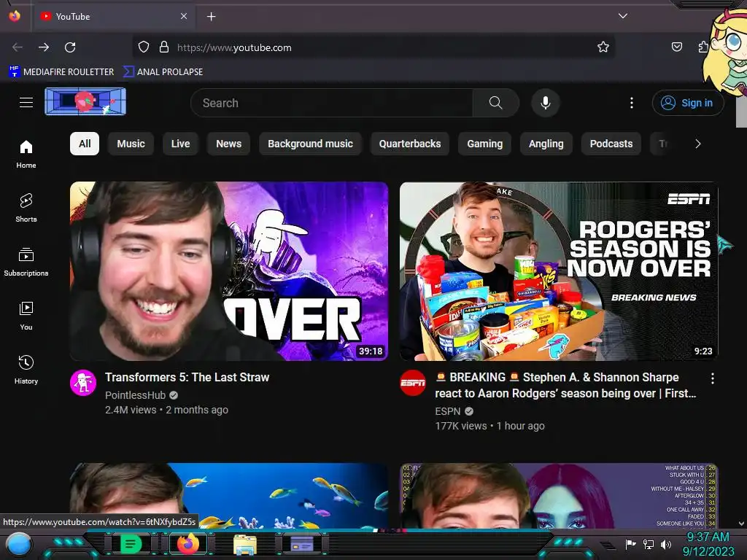Viewport: 747px width, 560px height.
Task: Select the Quarterbacks filter chip
Action: pyautogui.click(x=410, y=144)
